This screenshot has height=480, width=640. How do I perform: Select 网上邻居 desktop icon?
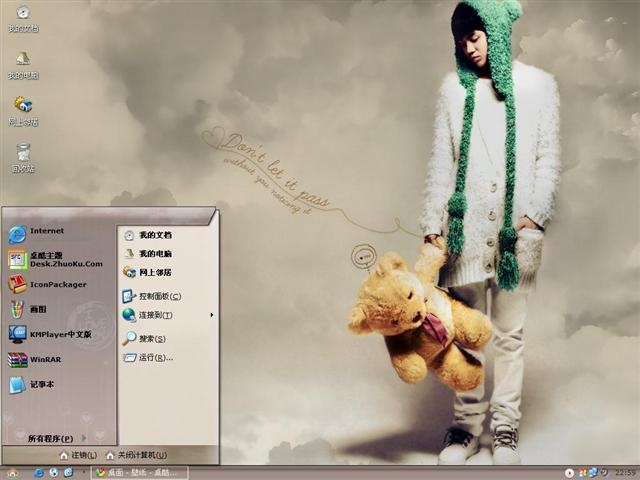[23, 111]
